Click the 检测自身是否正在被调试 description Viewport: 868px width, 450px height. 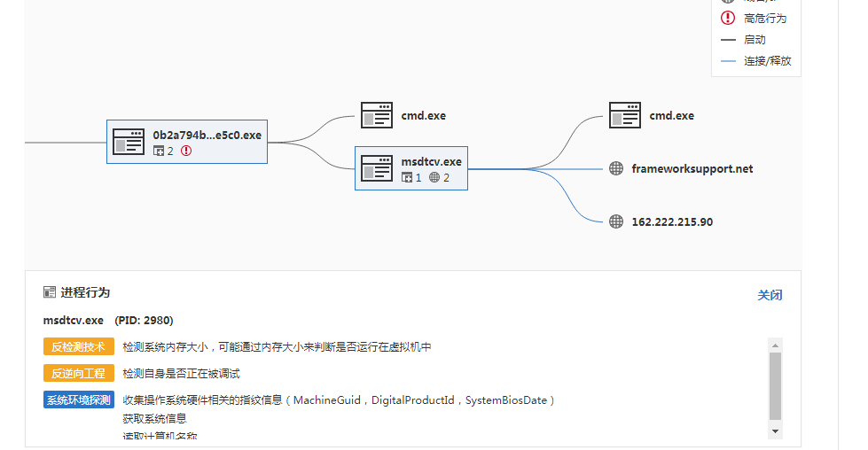(181, 374)
